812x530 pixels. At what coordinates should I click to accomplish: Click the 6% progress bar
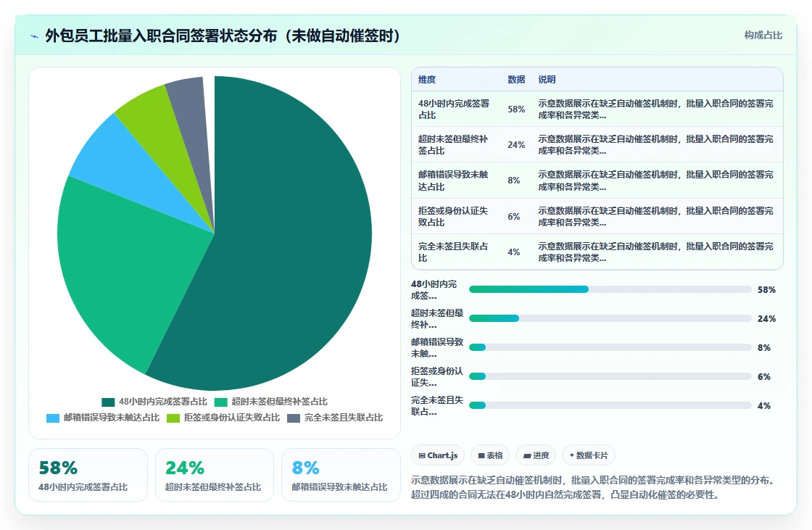tap(610, 376)
